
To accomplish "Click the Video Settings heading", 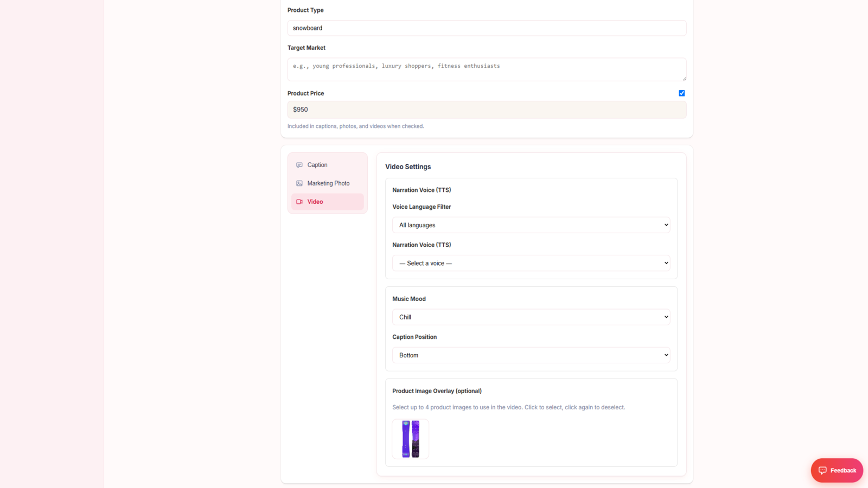I will pyautogui.click(x=408, y=167).
